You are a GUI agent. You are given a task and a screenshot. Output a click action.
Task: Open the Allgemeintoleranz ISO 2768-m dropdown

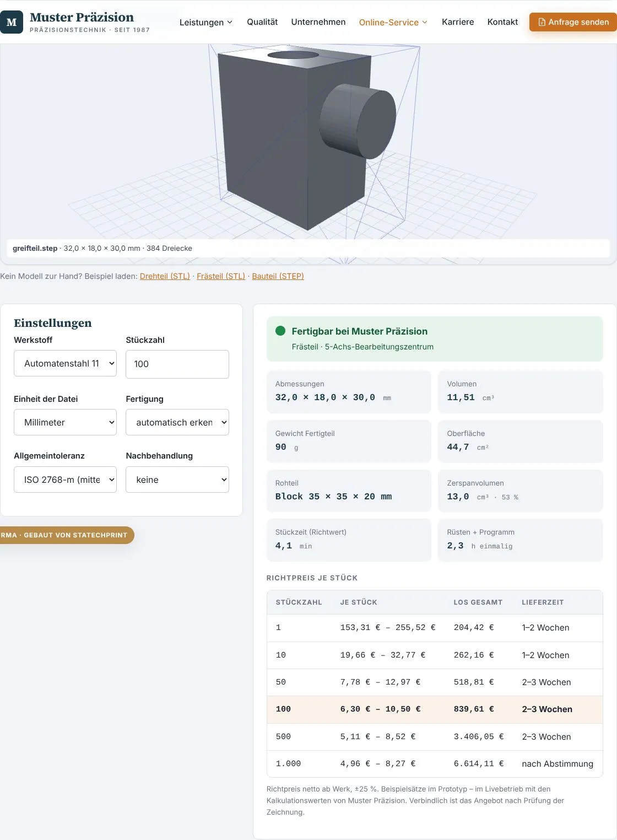pos(65,480)
